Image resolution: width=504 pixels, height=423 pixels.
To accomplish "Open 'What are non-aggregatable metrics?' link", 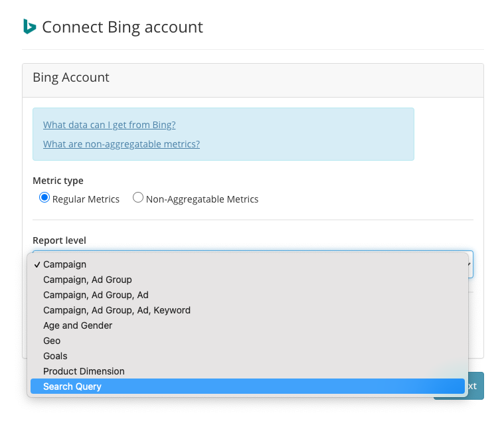I will pyautogui.click(x=121, y=144).
